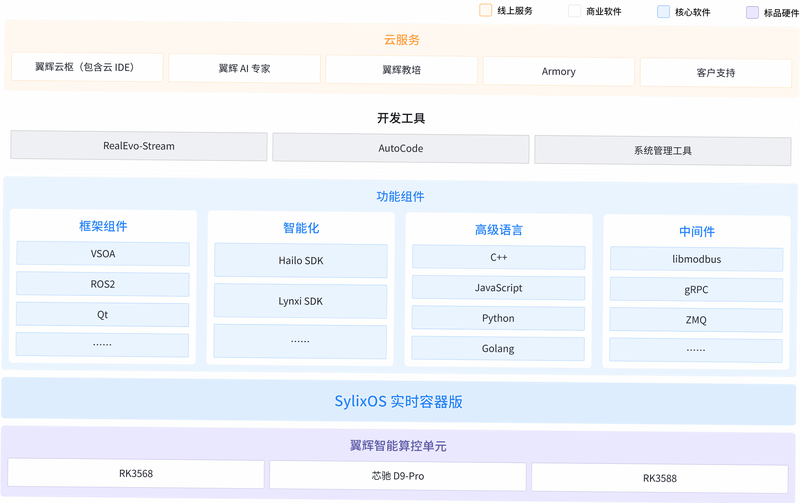Select the Armory cloud service box

click(x=559, y=71)
